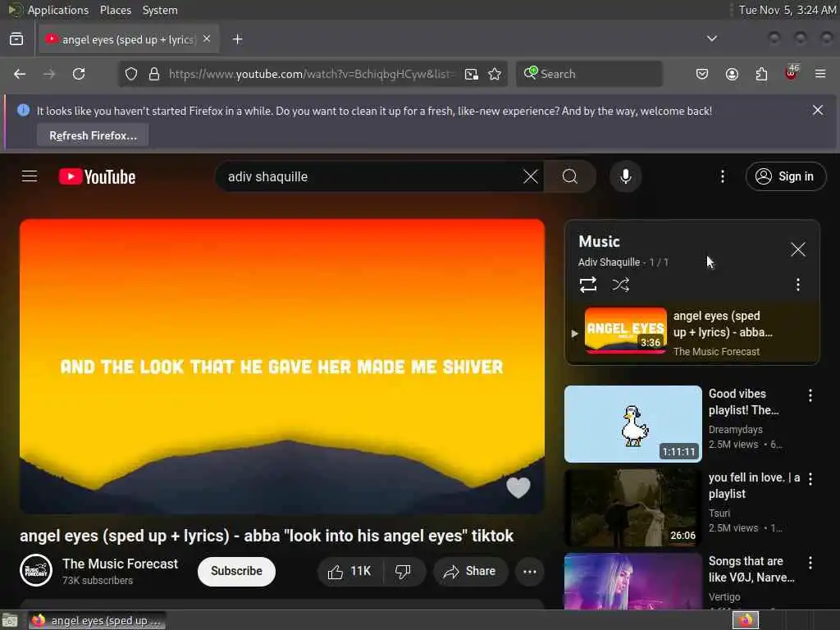The width and height of the screenshot is (840, 630).
Task: Like the angel eyes video
Action: point(350,572)
